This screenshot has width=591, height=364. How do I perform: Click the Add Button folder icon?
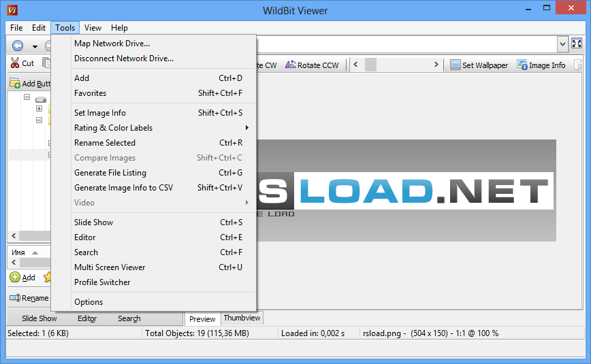point(15,83)
